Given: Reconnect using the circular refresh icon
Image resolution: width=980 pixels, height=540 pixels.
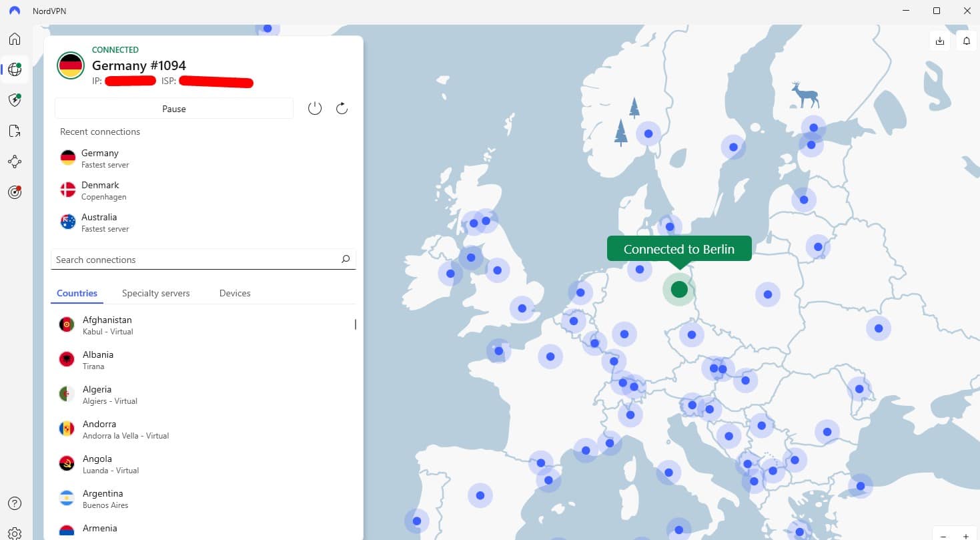Looking at the screenshot, I should (342, 108).
